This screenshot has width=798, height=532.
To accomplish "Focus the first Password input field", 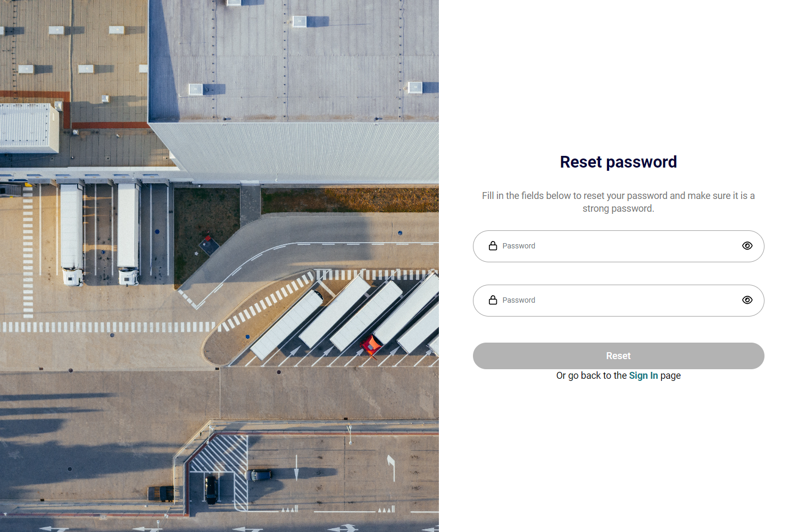I will [618, 246].
